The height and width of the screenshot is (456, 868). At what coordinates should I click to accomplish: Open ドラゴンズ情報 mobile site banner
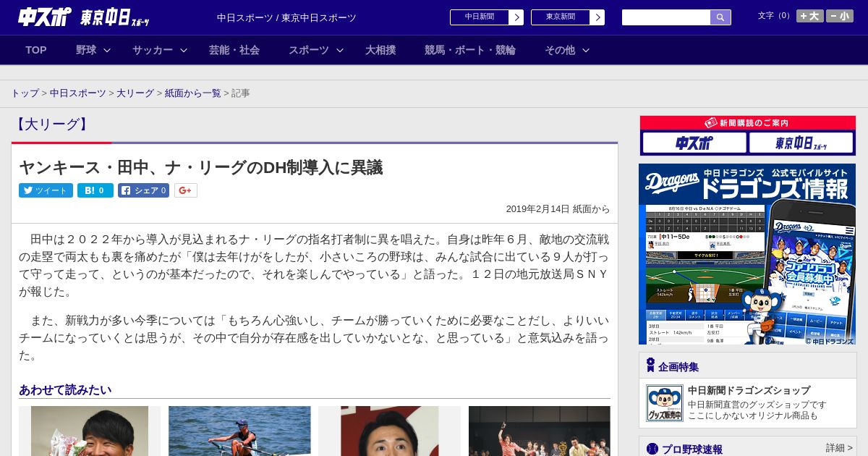click(747, 254)
